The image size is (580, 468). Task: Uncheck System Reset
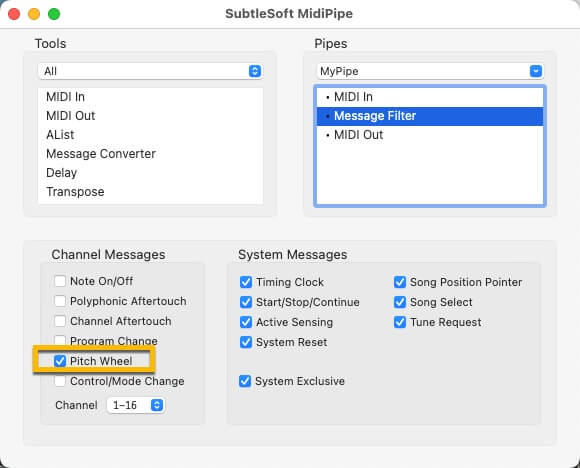click(x=246, y=342)
